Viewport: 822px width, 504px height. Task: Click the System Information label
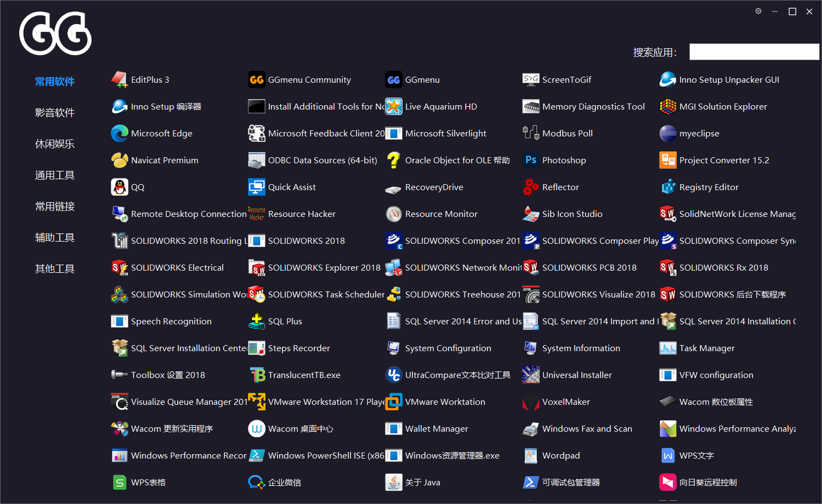(581, 348)
